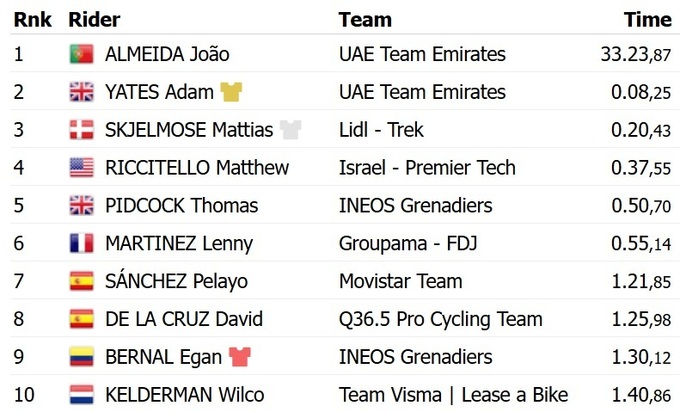This screenshot has width=680, height=412.
Task: Click the yellow jersey icon next to YATES Adam
Action: [x=232, y=93]
